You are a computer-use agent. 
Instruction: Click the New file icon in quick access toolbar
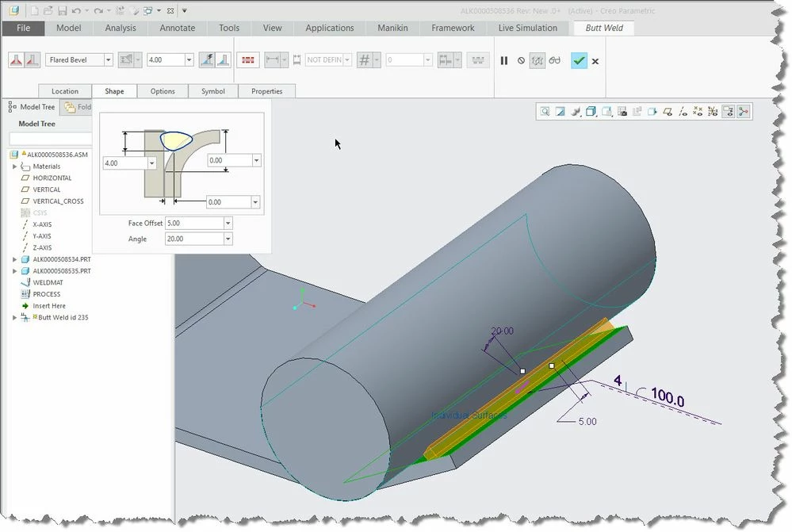click(34, 10)
